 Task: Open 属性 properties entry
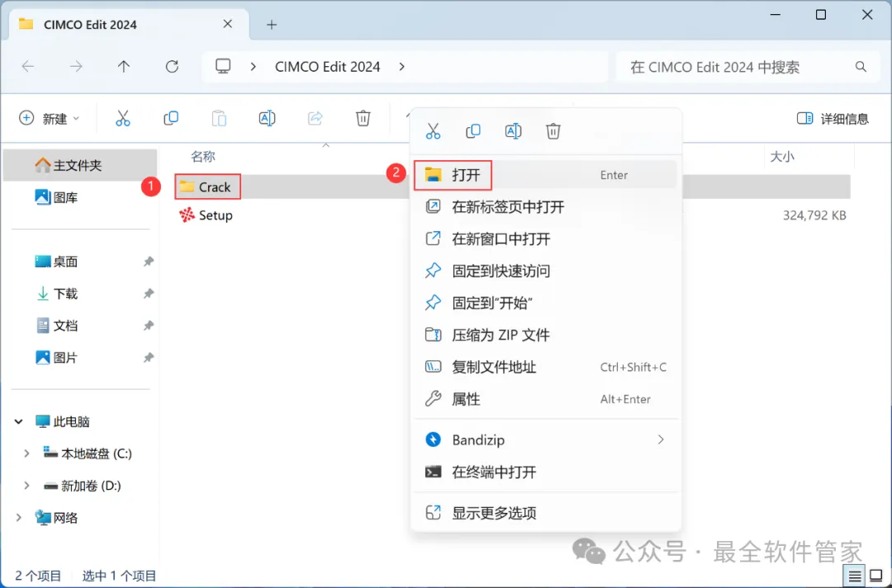(546, 399)
